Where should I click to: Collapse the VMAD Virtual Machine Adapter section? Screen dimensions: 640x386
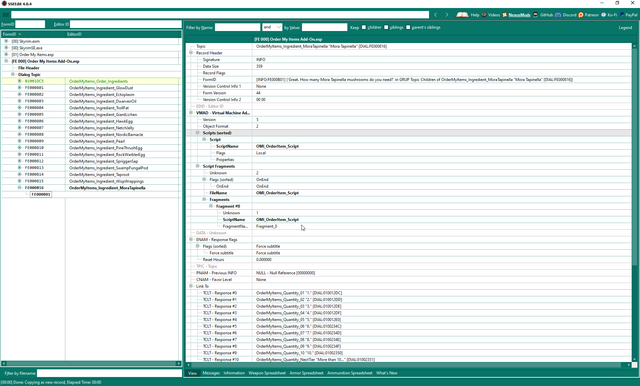coord(191,113)
